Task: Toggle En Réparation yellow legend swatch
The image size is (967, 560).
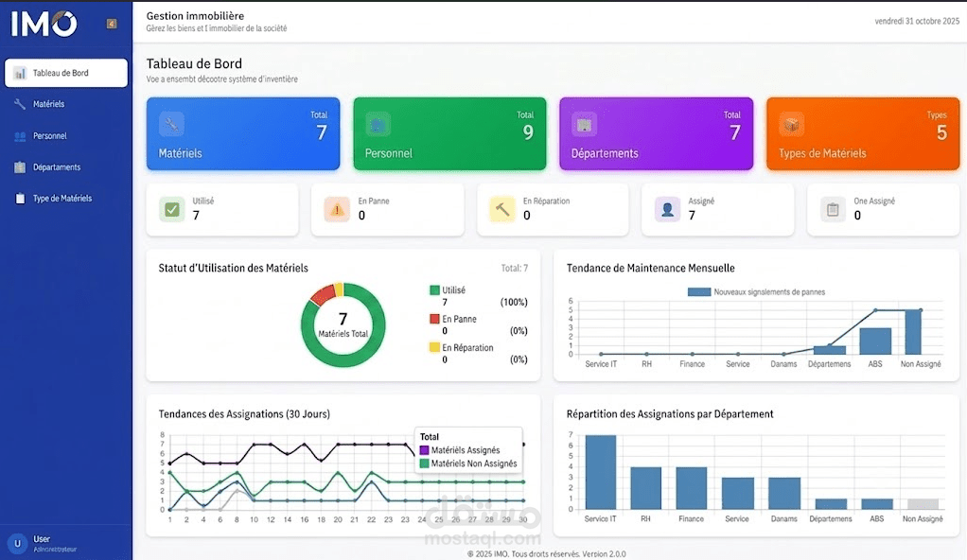Action: pyautogui.click(x=435, y=347)
